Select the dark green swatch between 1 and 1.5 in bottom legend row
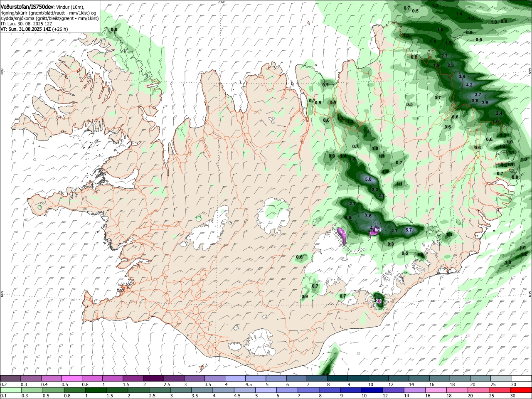This screenshot has width=532, height=399. (x=96, y=389)
